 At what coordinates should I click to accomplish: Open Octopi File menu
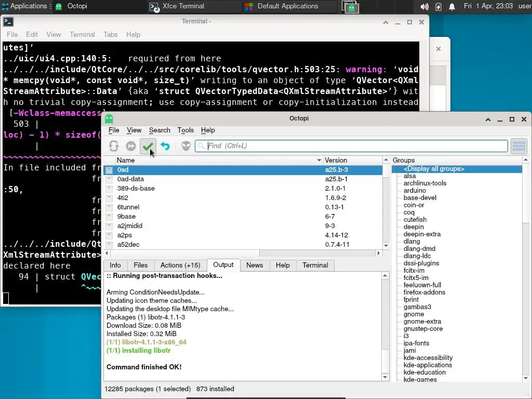pos(114,130)
